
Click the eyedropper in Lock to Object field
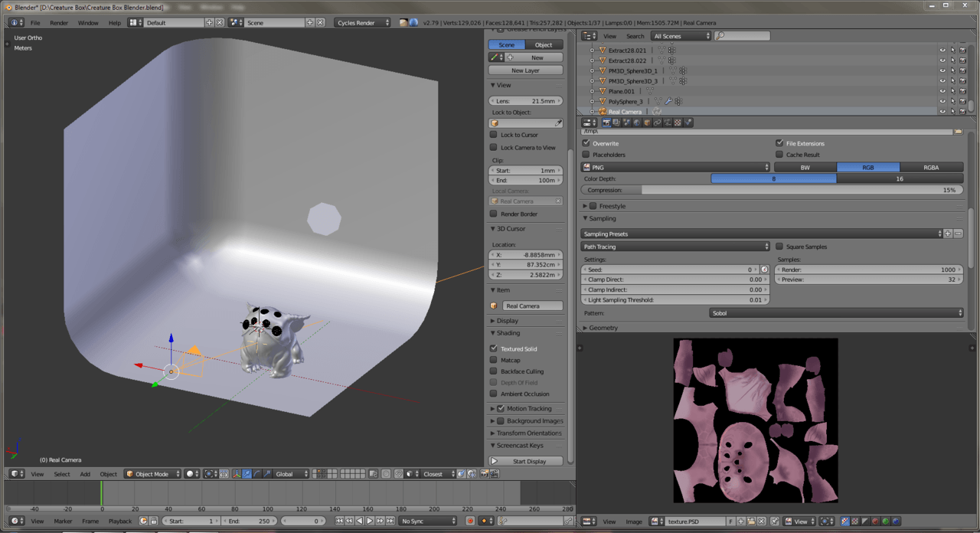[558, 123]
